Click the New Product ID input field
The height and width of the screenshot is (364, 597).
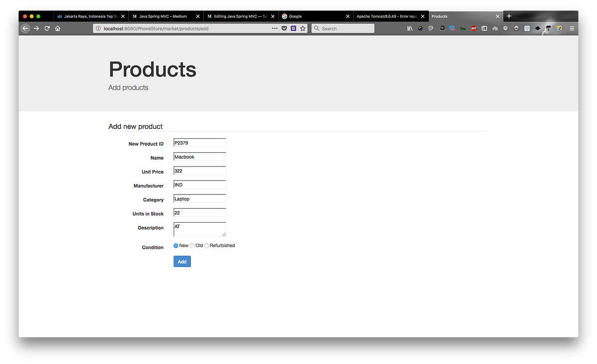(199, 143)
